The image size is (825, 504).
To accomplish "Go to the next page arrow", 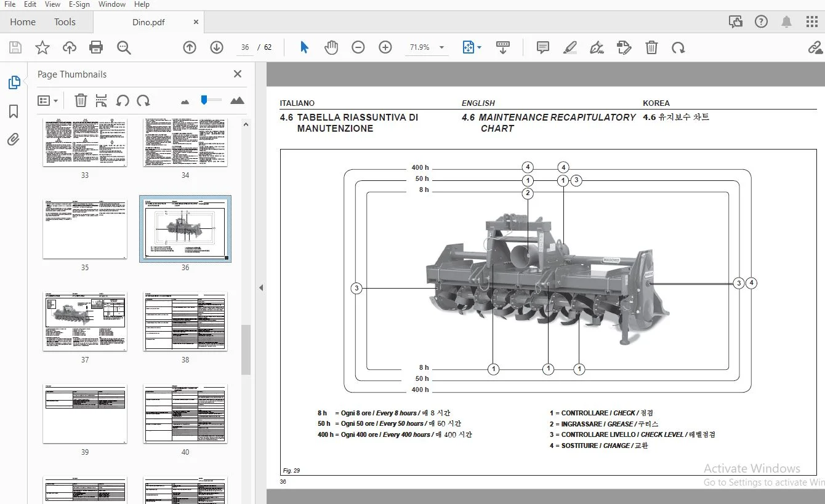I will click(216, 47).
